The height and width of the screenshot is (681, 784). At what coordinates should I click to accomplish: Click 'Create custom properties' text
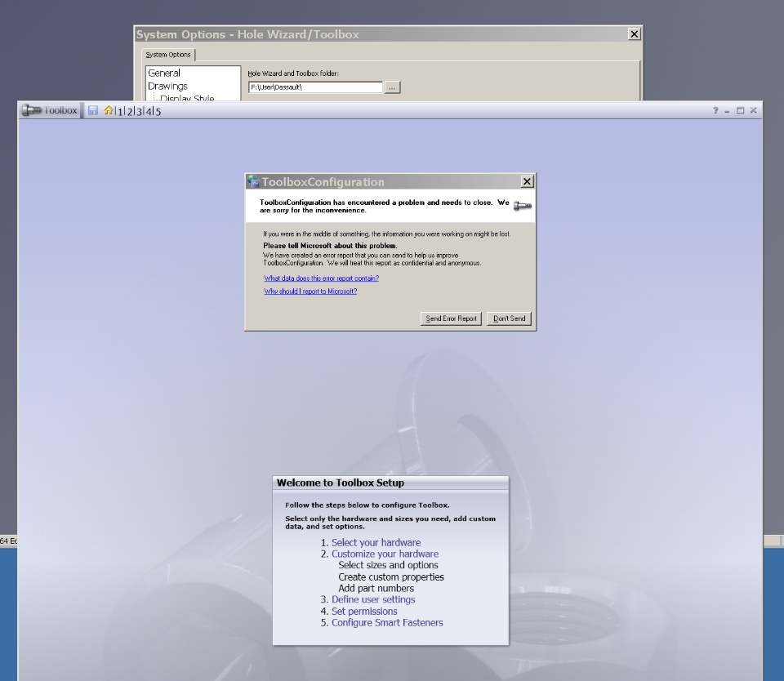pyautogui.click(x=391, y=577)
